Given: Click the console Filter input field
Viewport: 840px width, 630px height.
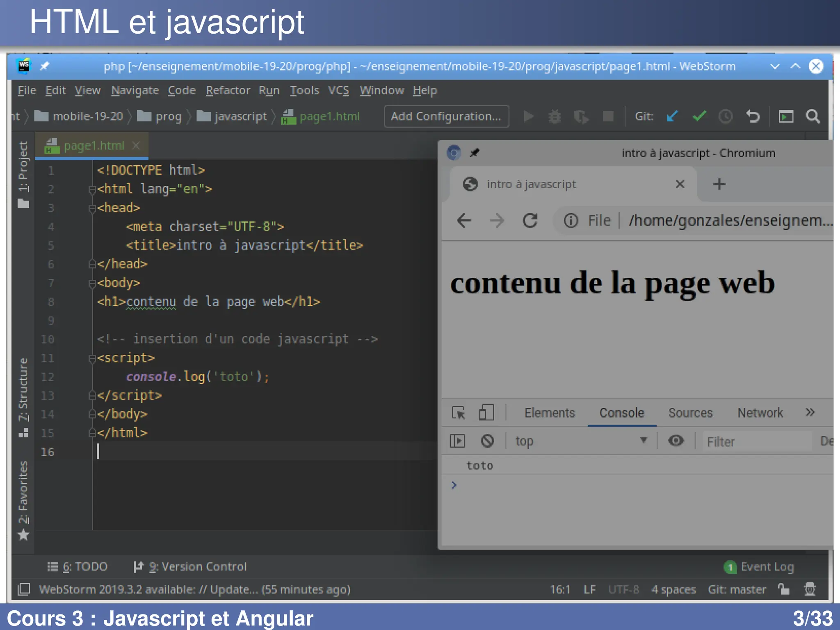Looking at the screenshot, I should pyautogui.click(x=757, y=442).
